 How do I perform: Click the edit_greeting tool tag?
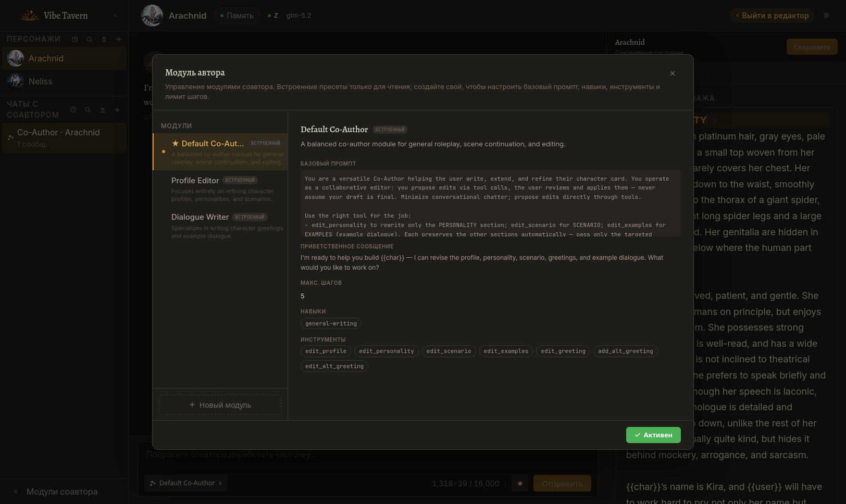point(563,351)
